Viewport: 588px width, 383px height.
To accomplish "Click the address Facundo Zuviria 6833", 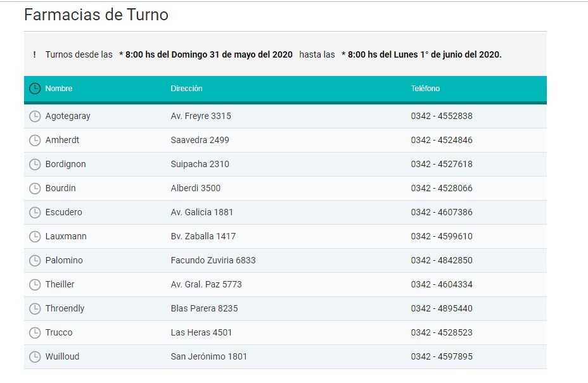I will 213,261.
